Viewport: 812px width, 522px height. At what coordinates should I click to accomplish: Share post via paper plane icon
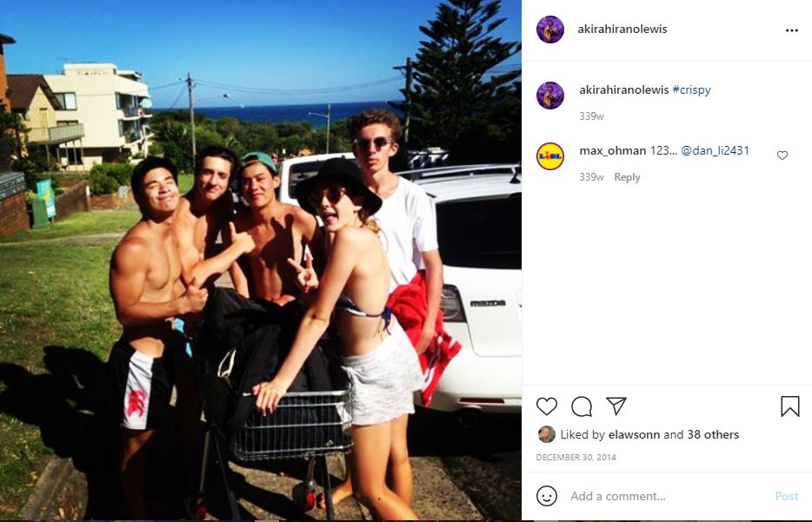pyautogui.click(x=616, y=406)
